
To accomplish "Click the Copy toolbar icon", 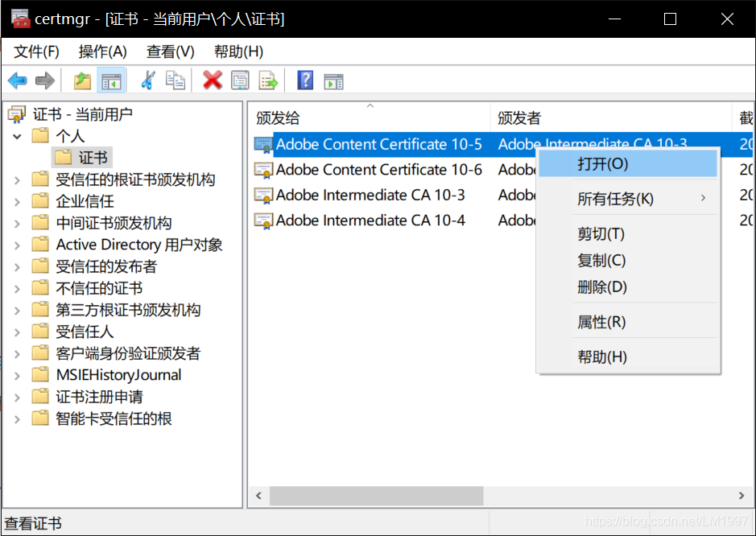I will click(x=175, y=80).
